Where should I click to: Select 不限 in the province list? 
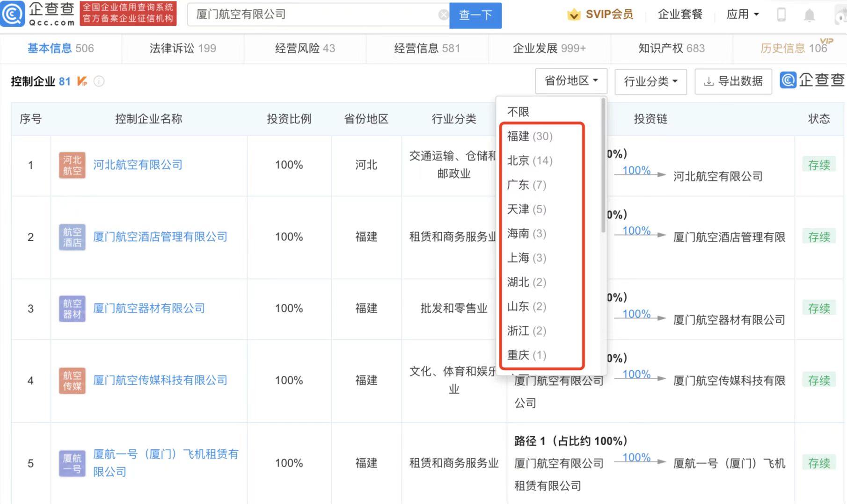pyautogui.click(x=518, y=112)
